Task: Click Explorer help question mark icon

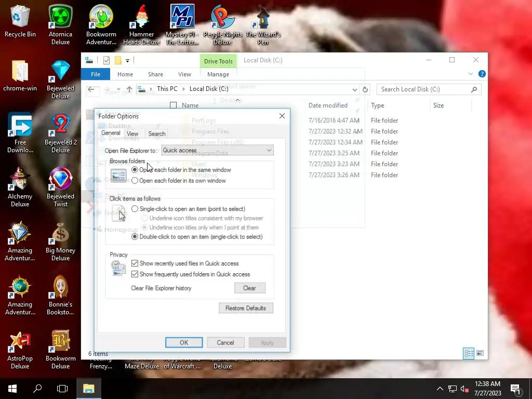Action: (482, 74)
